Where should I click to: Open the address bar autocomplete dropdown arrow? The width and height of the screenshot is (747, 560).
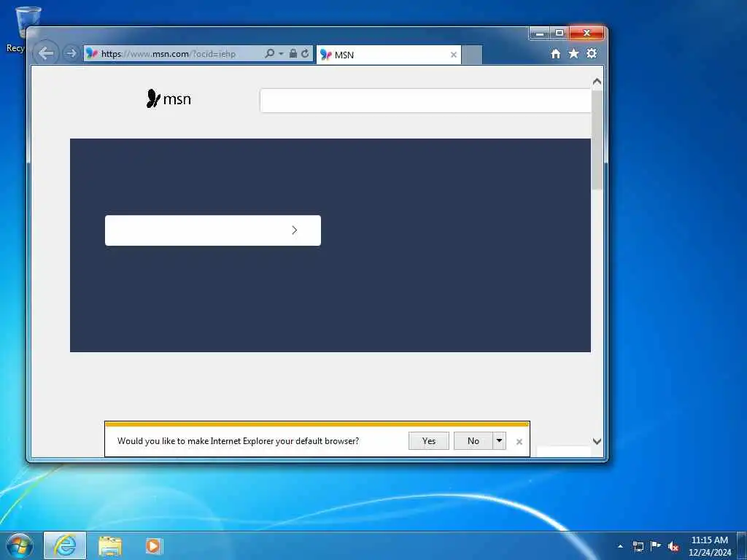(281, 54)
